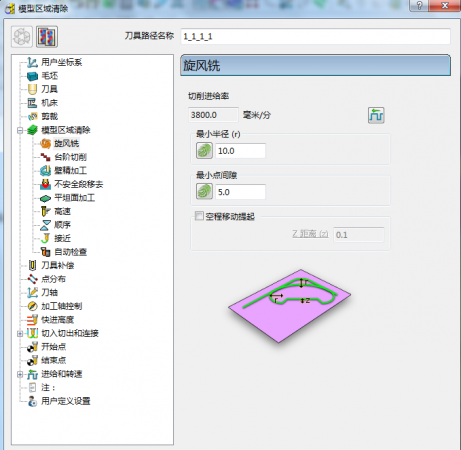Click the colorful toolpath icon in top-left
The image size is (461, 450).
47,36
